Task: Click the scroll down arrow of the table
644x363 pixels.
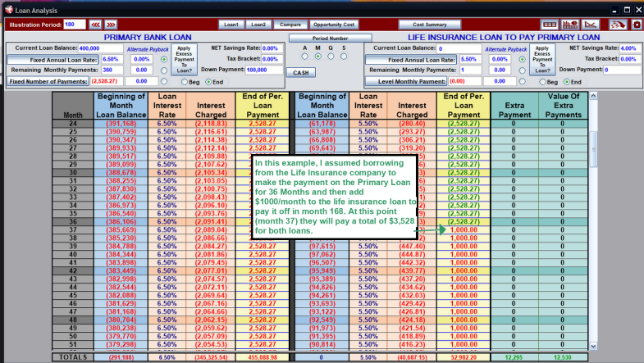Action: tap(593, 346)
